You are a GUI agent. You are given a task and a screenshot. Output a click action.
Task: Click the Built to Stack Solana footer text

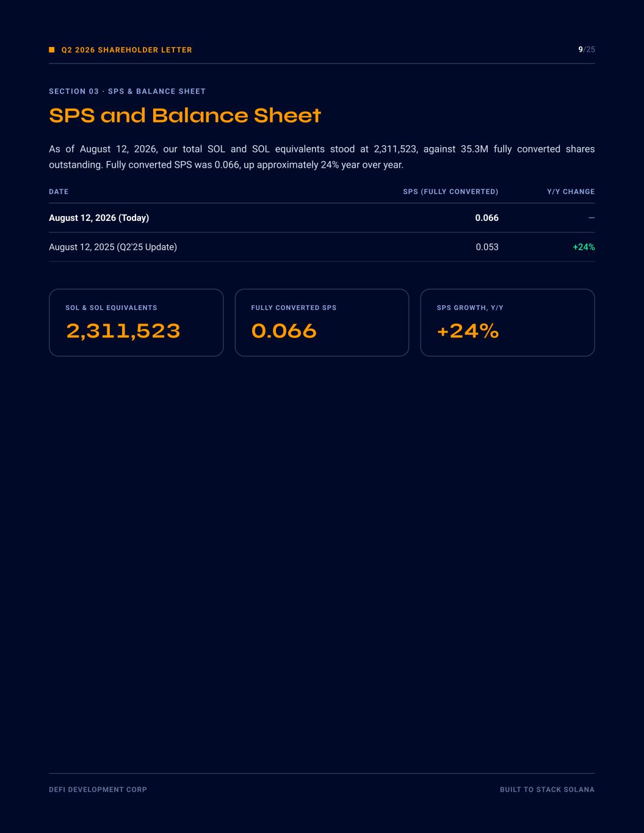point(547,790)
